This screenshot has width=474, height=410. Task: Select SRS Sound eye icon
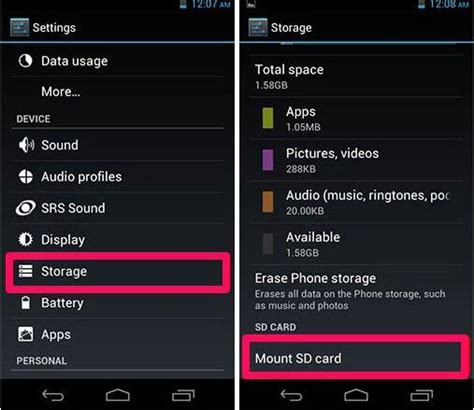[x=25, y=208]
